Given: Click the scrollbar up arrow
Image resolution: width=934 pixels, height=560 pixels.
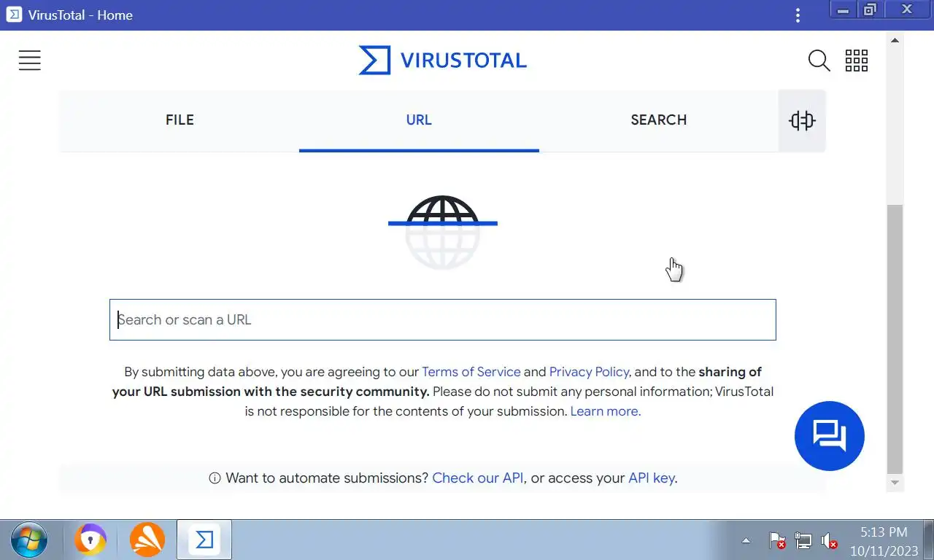Looking at the screenshot, I should (x=895, y=40).
